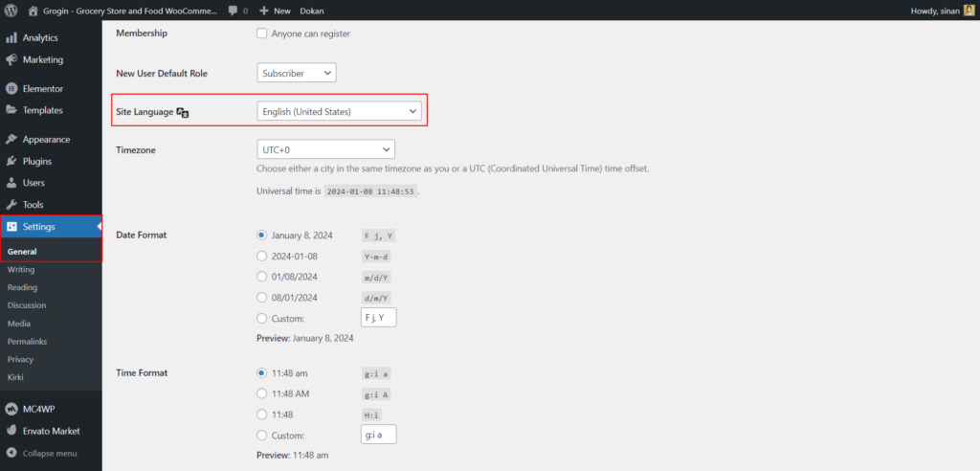This screenshot has width=980, height=471.
Task: Click the Appearance paintbrush icon
Action: click(11, 140)
